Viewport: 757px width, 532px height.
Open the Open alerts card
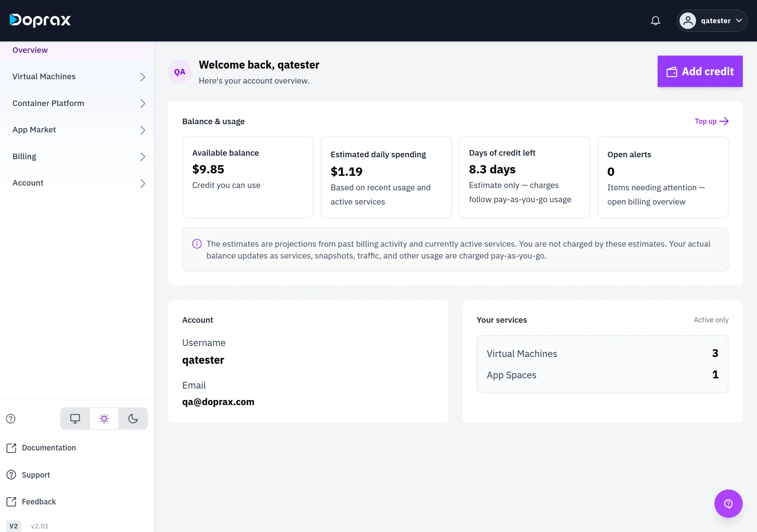point(662,177)
